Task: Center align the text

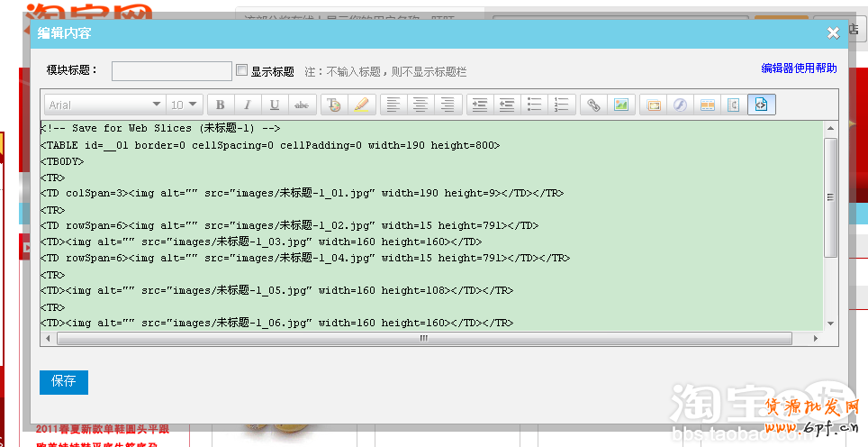Action: pos(420,105)
